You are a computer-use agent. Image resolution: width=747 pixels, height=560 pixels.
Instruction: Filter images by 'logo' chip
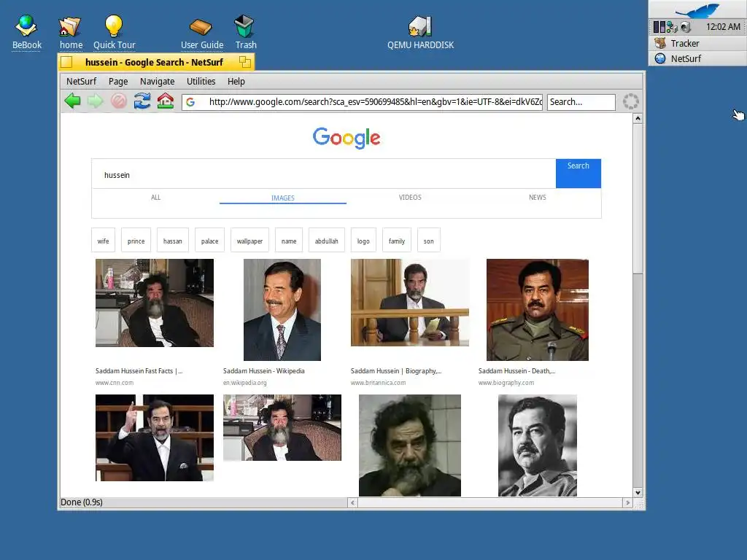[x=363, y=239]
